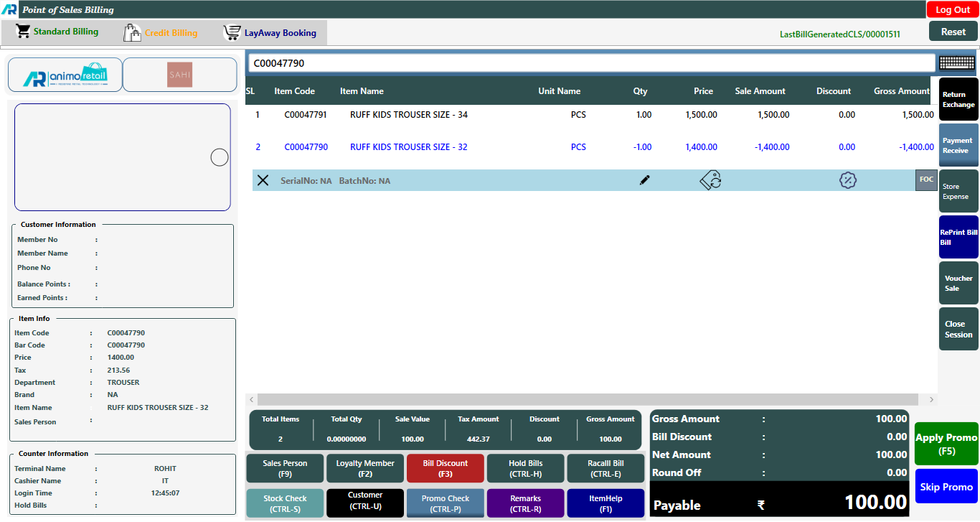Click the X remove item icon

pos(263,180)
